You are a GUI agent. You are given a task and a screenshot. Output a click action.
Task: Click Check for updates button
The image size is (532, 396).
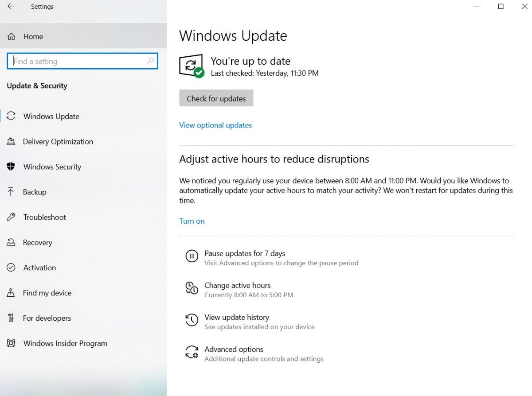(x=216, y=98)
